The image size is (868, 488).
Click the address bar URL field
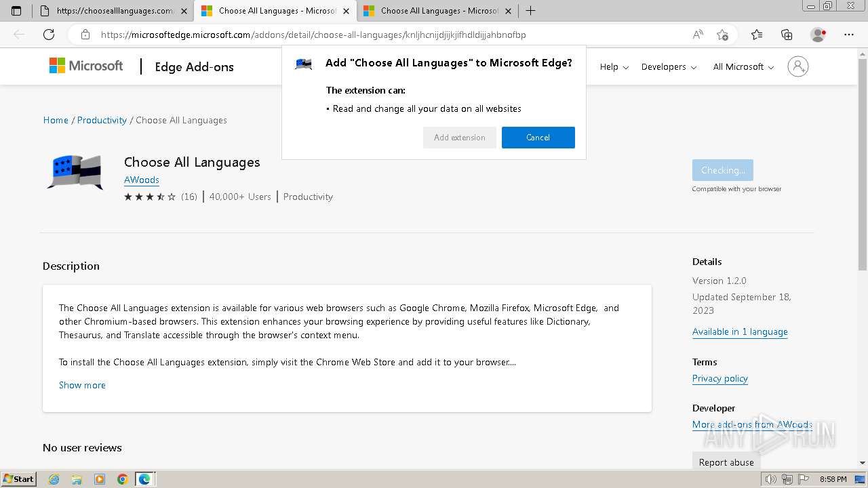click(x=392, y=35)
